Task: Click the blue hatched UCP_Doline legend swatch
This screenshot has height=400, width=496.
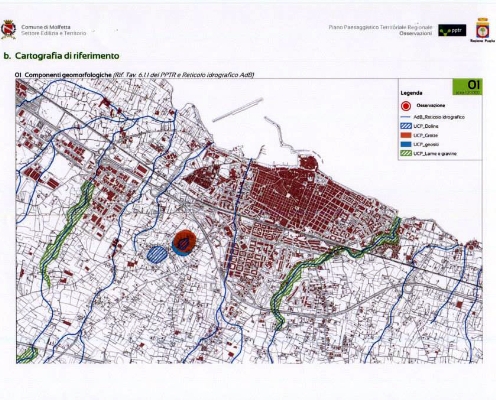Action: click(x=405, y=126)
